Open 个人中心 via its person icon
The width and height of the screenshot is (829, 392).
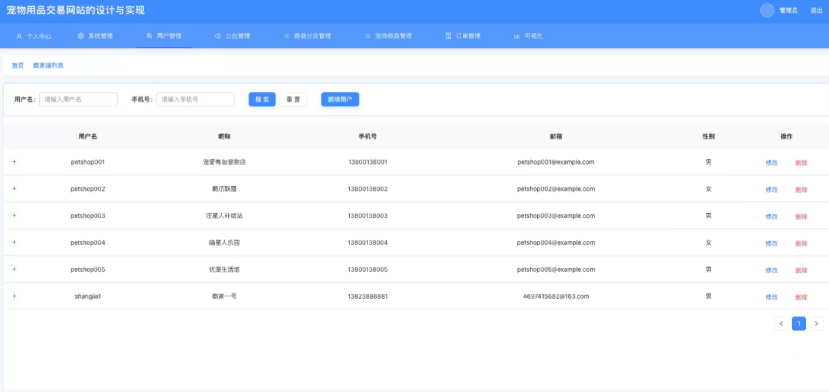tap(19, 37)
